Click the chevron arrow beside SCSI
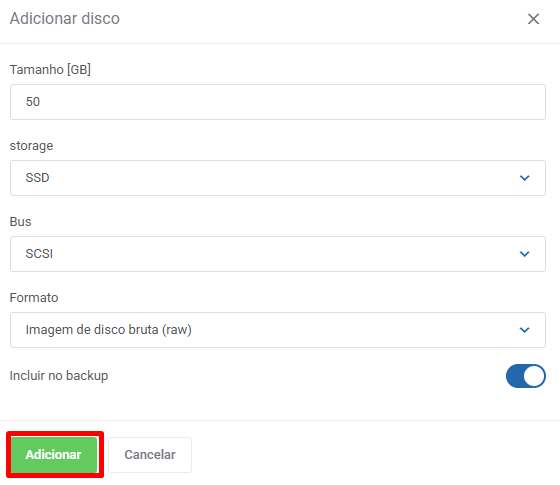Screen dimensions: 560x485 click(x=524, y=254)
